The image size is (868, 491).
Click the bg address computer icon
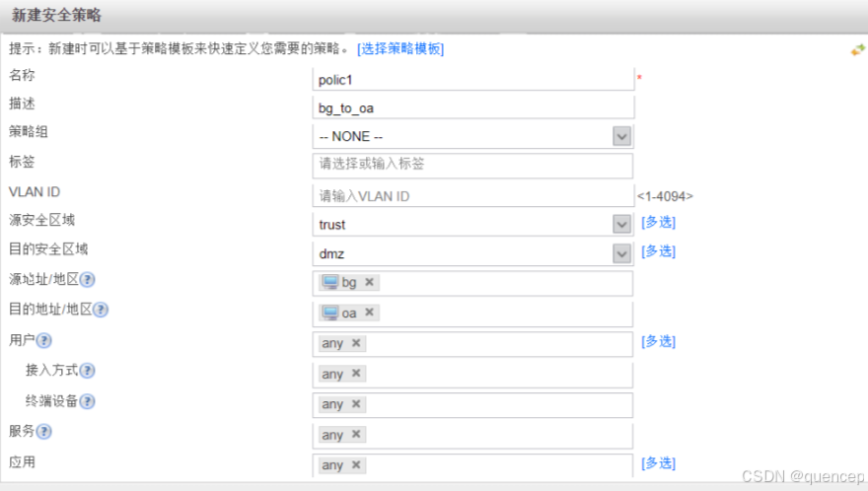click(330, 282)
